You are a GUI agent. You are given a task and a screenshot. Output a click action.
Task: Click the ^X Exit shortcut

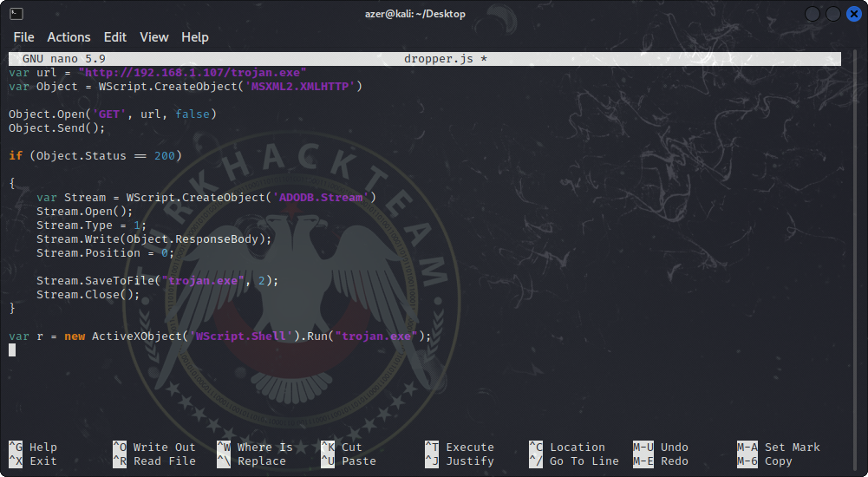pyautogui.click(x=33, y=461)
